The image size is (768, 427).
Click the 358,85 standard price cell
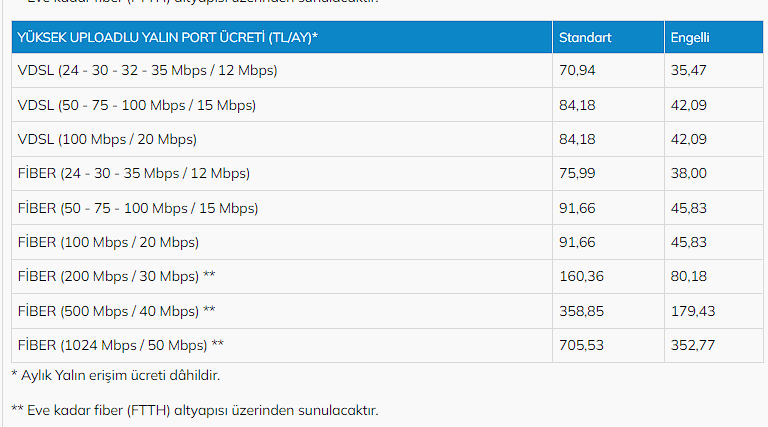608,311
